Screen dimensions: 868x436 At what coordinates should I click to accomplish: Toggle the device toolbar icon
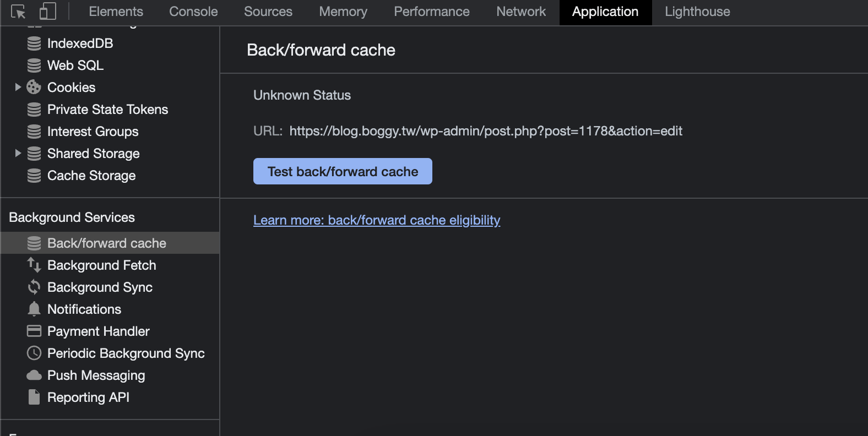click(48, 12)
